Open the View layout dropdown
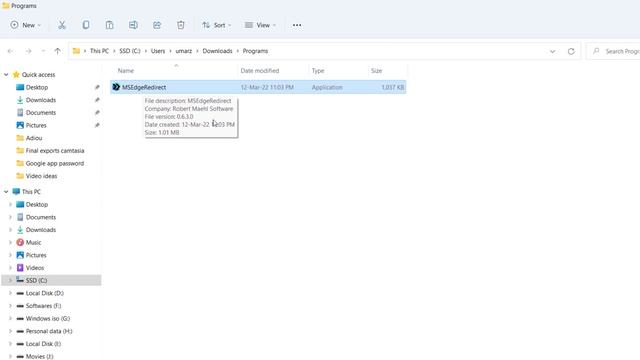This screenshot has height=360, width=640. (260, 25)
